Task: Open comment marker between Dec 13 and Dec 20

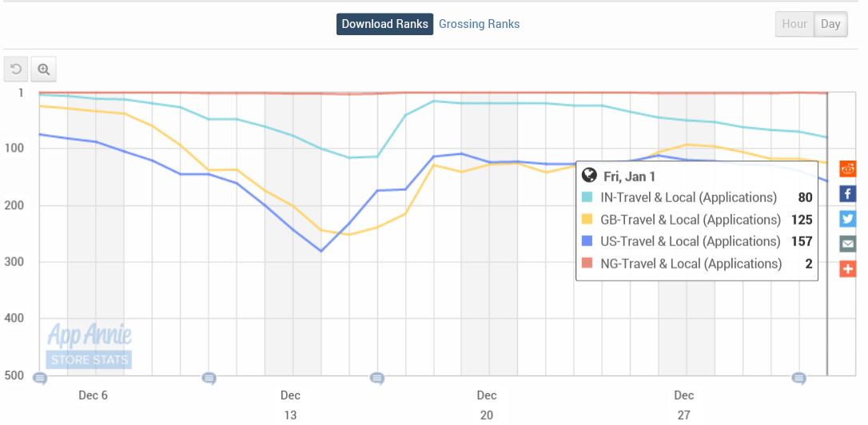Action: tap(376, 378)
